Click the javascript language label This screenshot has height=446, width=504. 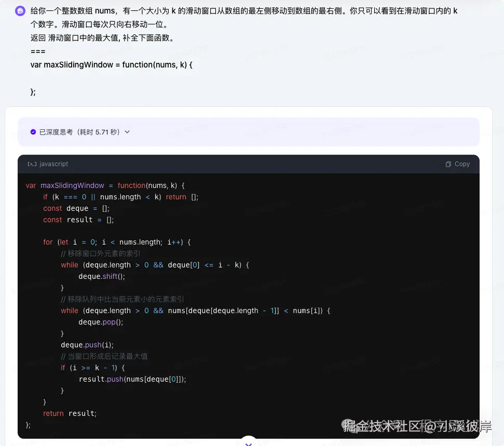(53, 164)
